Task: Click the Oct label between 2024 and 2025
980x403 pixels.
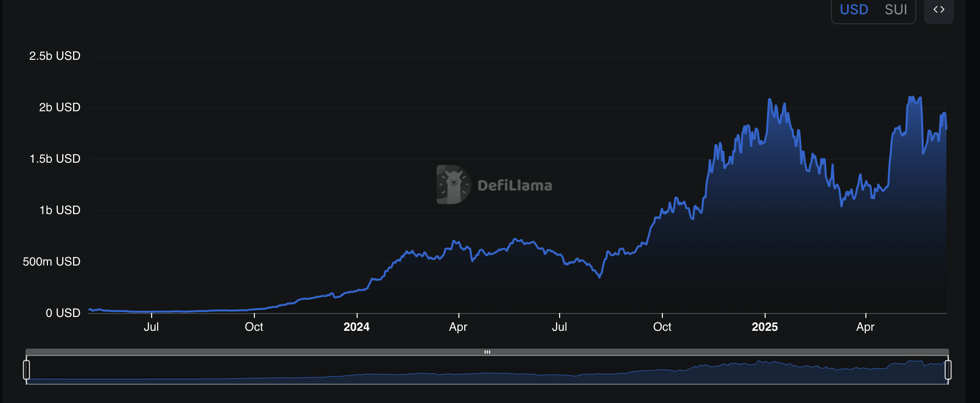Action: 662,327
